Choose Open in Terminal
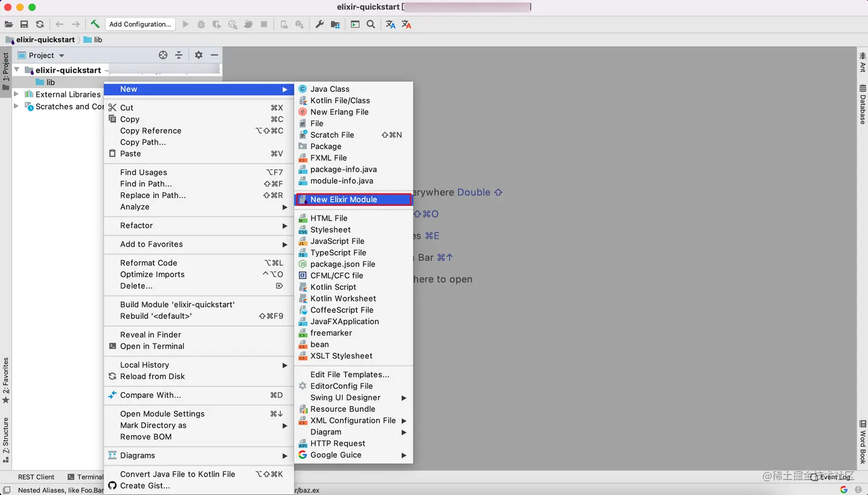This screenshot has height=495, width=868. 199,346
